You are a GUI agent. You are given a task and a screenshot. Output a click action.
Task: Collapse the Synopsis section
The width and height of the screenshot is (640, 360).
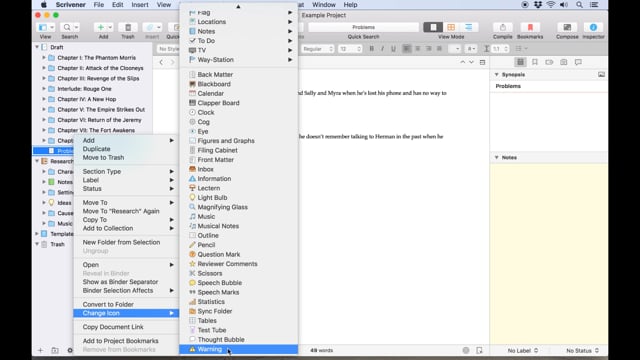[x=497, y=75]
